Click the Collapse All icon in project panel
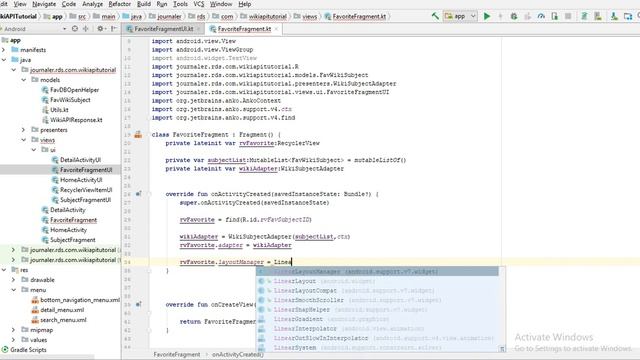 pyautogui.click(x=86, y=29)
